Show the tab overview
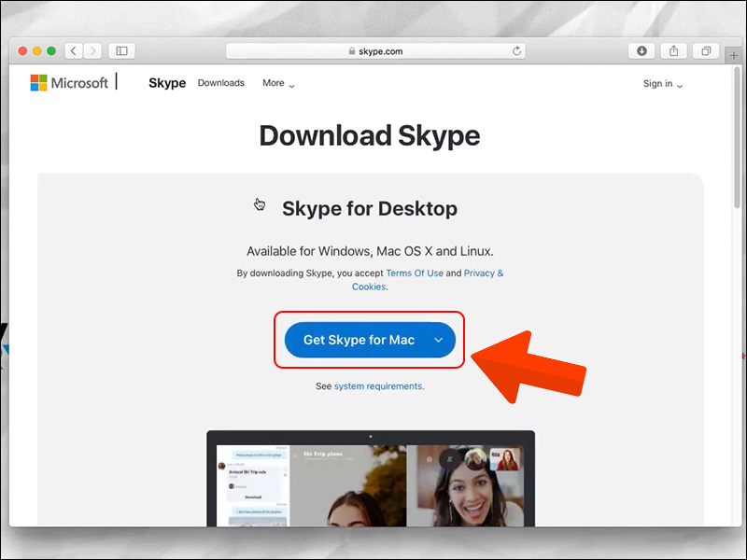The image size is (747, 560). click(706, 51)
